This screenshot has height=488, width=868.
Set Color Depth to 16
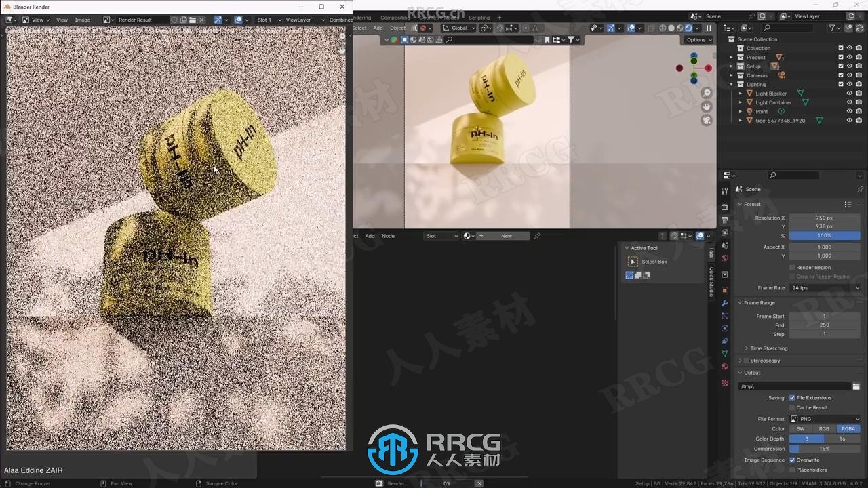coord(842,439)
